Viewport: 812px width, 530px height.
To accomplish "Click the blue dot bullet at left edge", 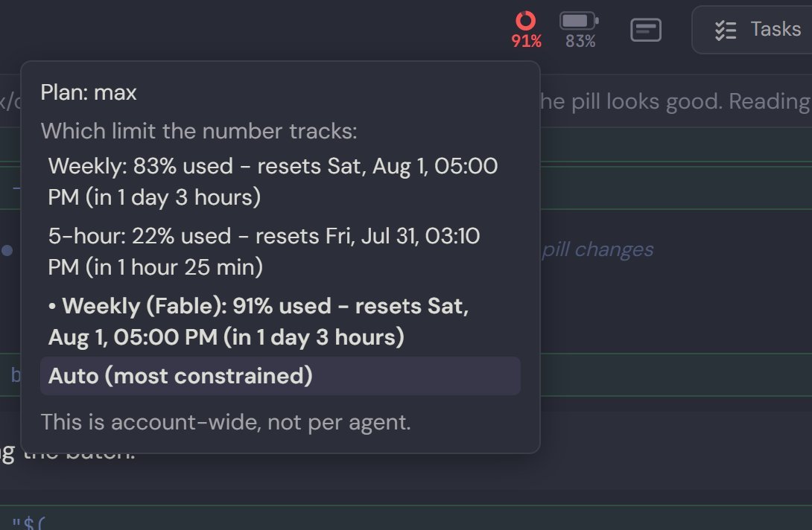I will click(7, 251).
